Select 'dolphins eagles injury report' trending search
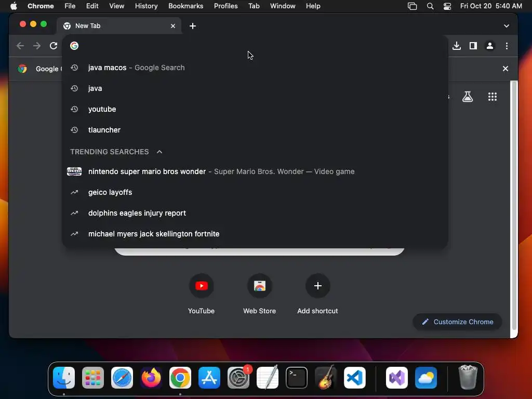This screenshot has height=399, width=532. [x=255, y=212]
